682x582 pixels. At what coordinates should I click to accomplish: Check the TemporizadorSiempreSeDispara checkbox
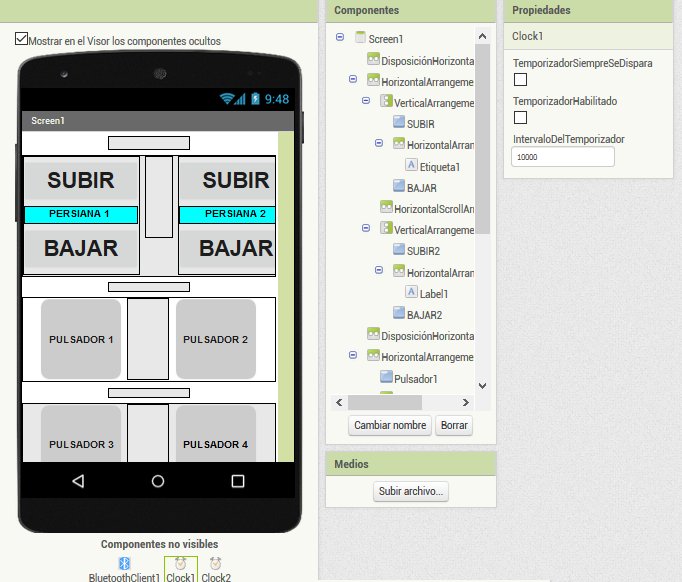pos(520,80)
